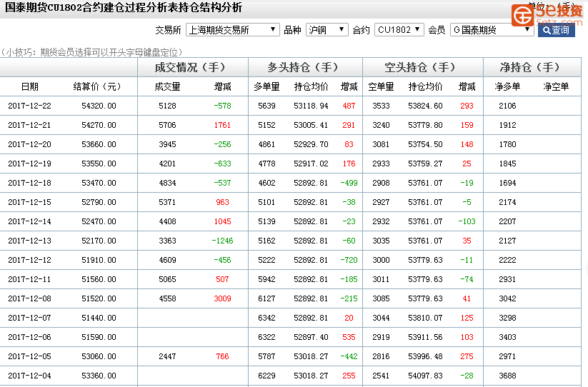Select the date cell 2017-12-13

pos(29,241)
